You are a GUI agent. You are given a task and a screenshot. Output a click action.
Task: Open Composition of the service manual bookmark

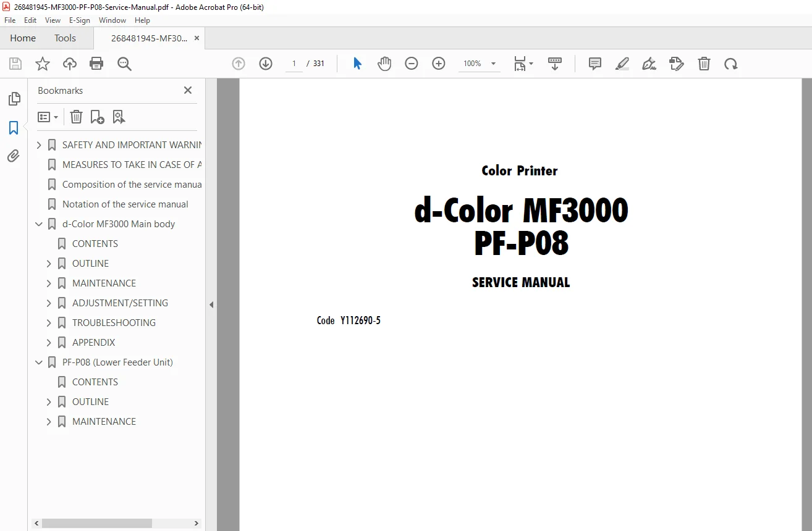click(132, 185)
